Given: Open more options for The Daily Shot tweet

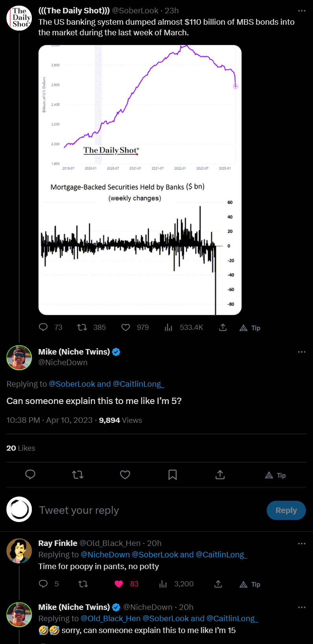Looking at the screenshot, I should 302,11.
